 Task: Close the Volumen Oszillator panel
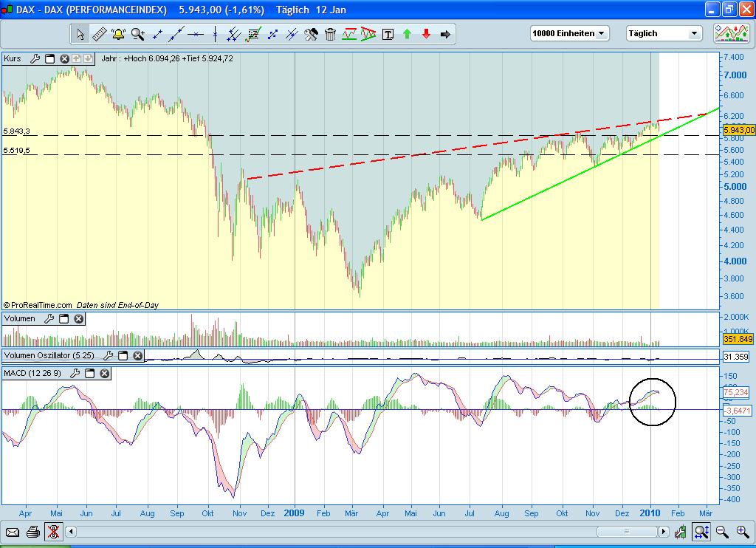click(x=137, y=356)
